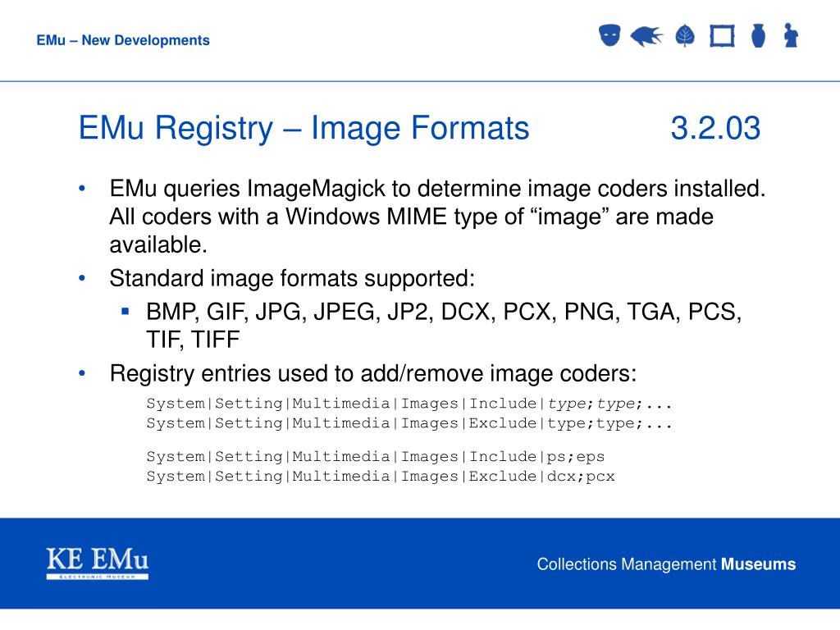Click the "BMP, GIF, JPG, JPEG" formats line

[444, 312]
